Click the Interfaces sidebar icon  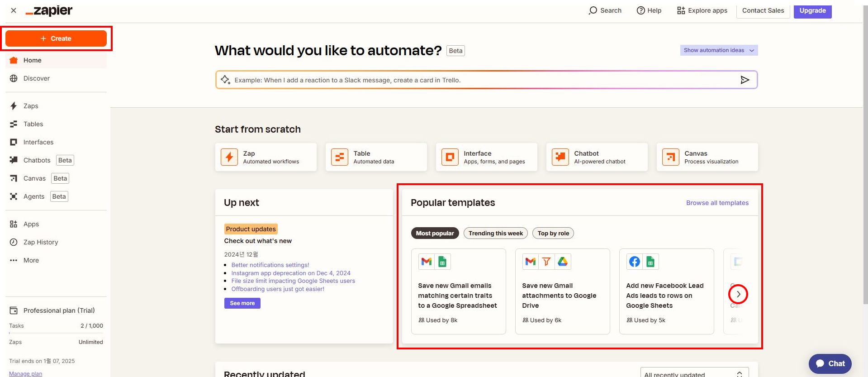click(14, 142)
